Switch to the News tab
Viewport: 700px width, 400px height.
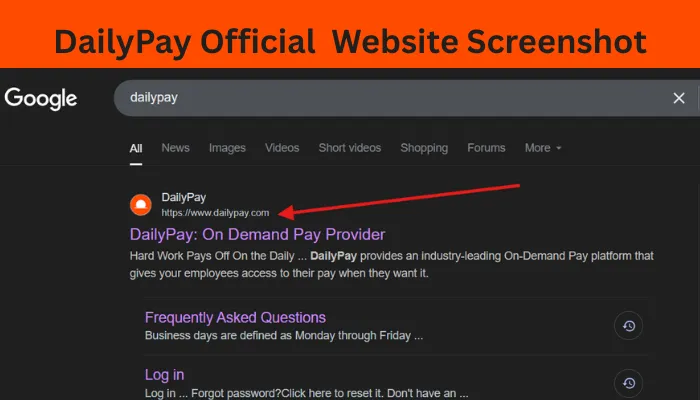point(175,148)
